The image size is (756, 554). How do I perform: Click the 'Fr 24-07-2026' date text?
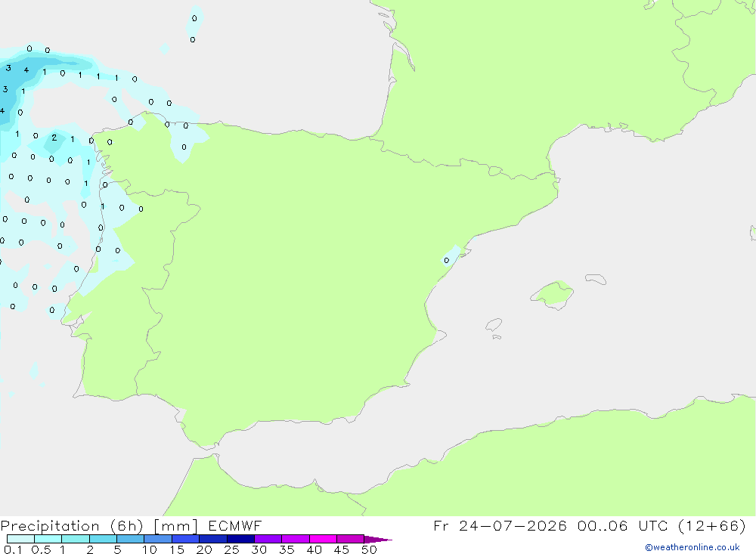[x=500, y=525]
